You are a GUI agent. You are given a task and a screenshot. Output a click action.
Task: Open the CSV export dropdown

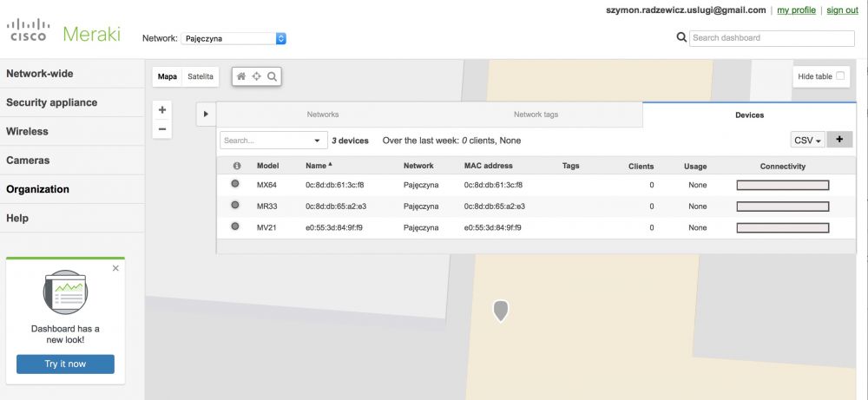coord(807,141)
